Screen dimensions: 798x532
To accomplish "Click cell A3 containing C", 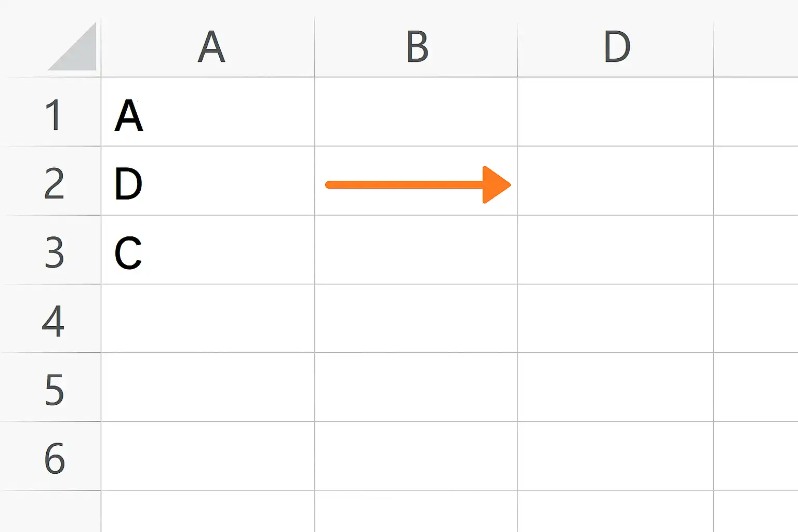I will [208, 250].
